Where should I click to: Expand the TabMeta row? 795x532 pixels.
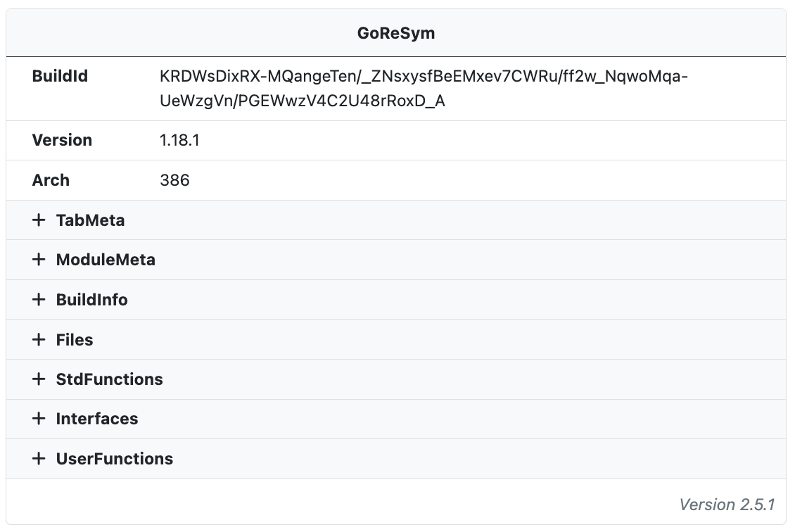(396, 220)
